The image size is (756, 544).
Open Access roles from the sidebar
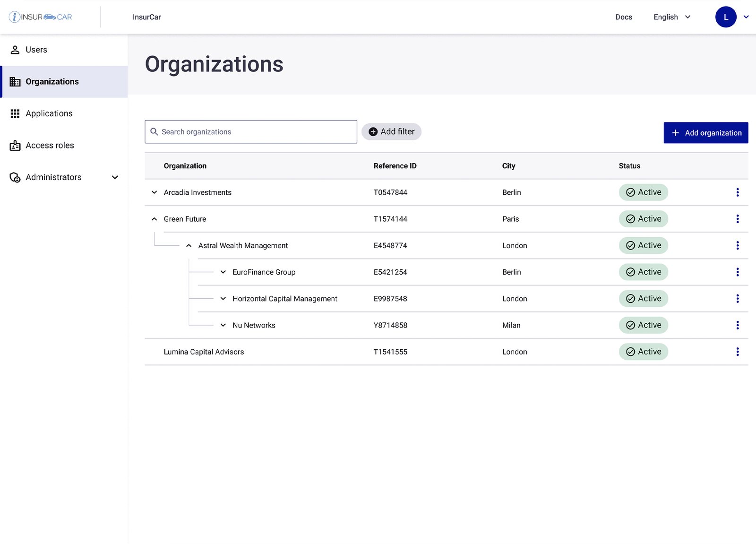coord(50,146)
